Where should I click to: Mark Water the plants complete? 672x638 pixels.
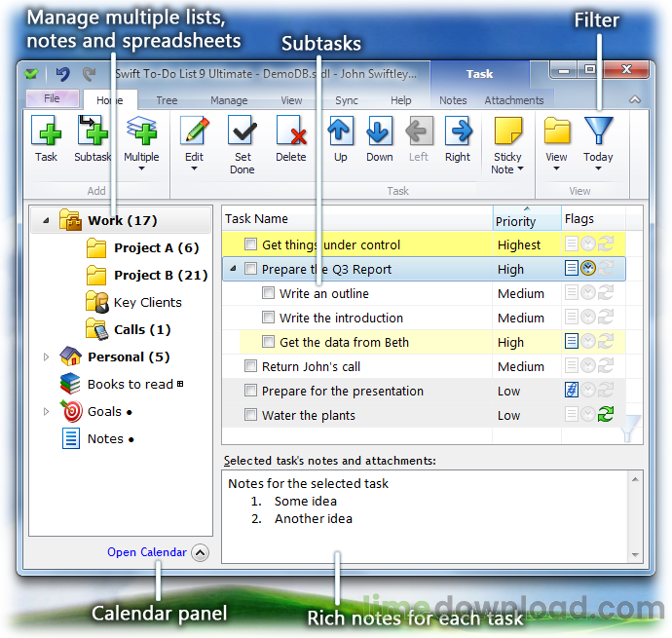pos(250,415)
